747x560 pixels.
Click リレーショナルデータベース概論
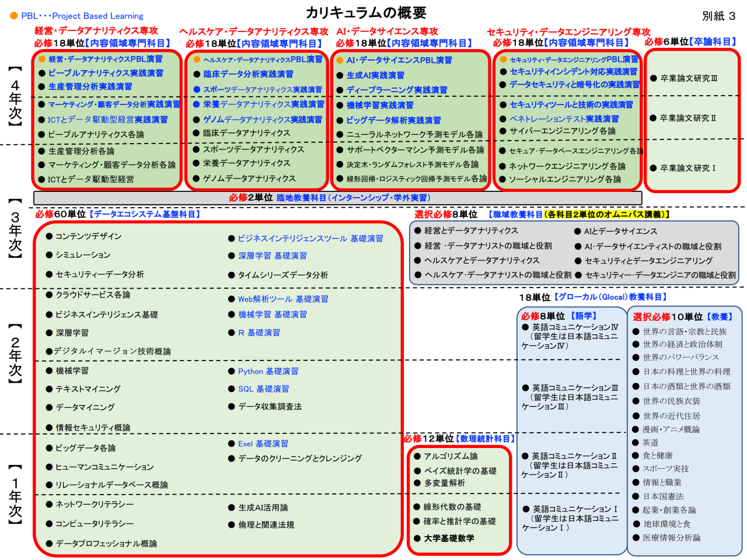tap(111, 485)
